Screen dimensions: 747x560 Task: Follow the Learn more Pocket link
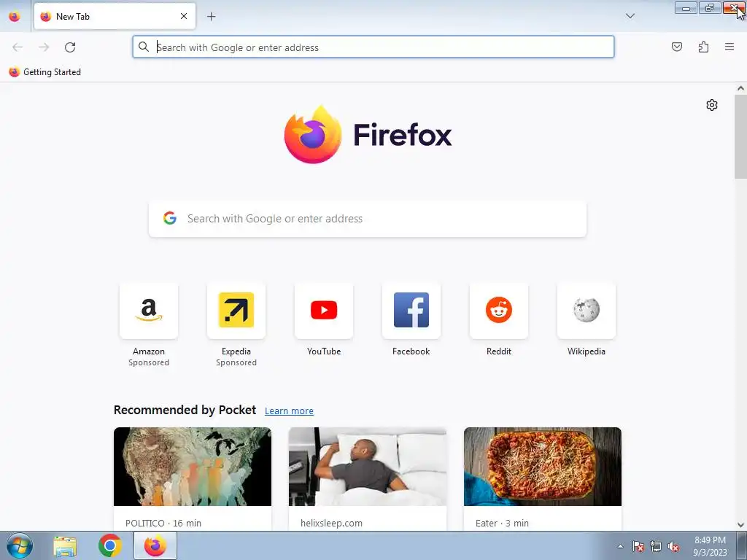point(289,411)
